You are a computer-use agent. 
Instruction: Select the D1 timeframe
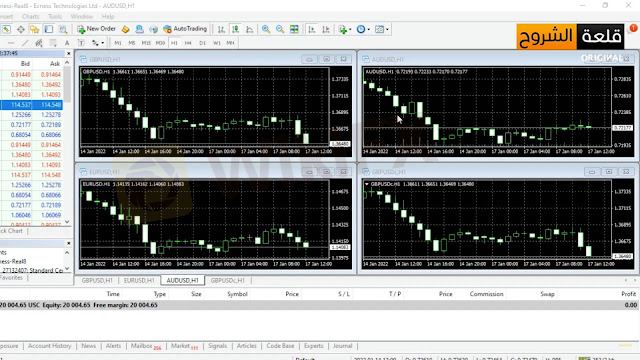pos(202,43)
